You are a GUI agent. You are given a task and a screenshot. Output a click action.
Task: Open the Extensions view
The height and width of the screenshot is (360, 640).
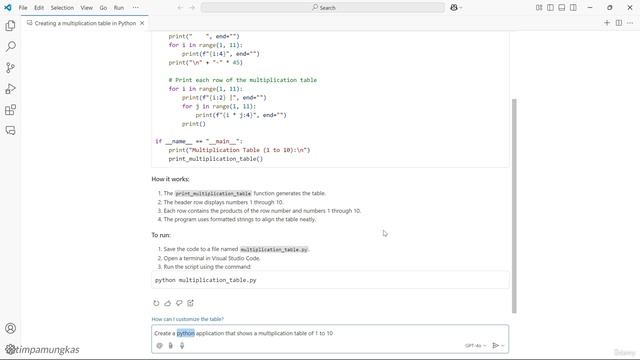11,110
